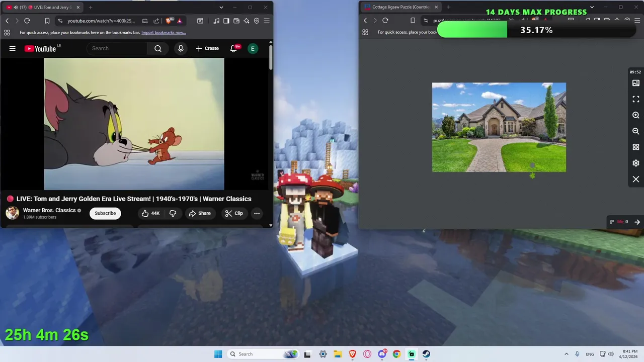
Task: Bookmark the YouTube page
Action: (47, 21)
